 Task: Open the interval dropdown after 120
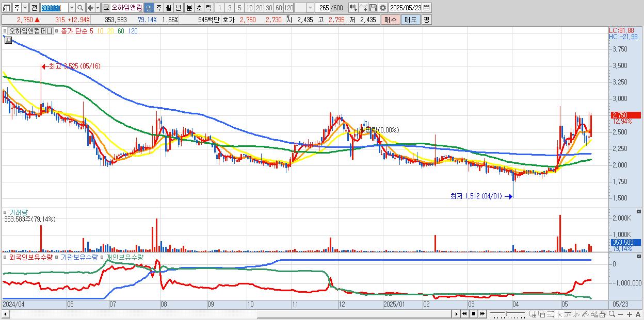click(310, 8)
